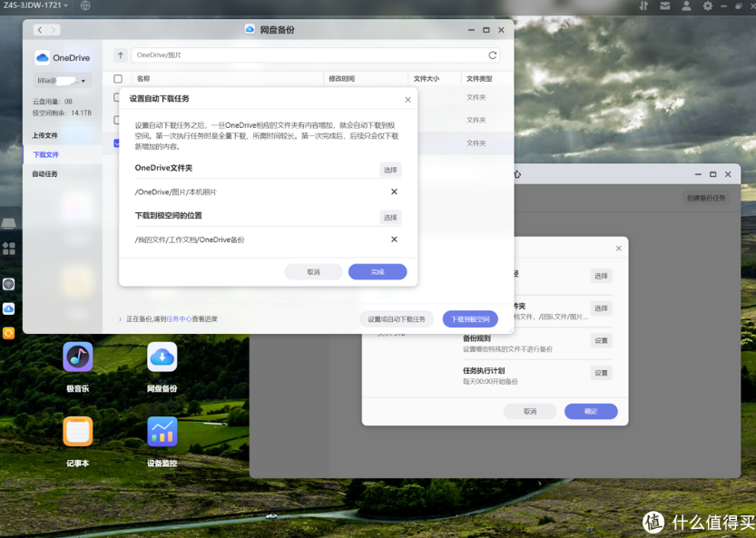756x538 pixels.
Task: Open the cloud backup icon in left dock
Action: (x=9, y=309)
